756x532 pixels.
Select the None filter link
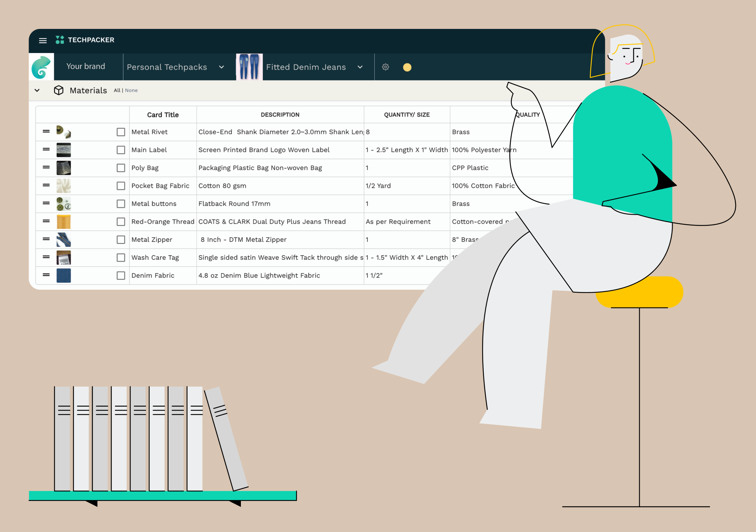click(132, 90)
